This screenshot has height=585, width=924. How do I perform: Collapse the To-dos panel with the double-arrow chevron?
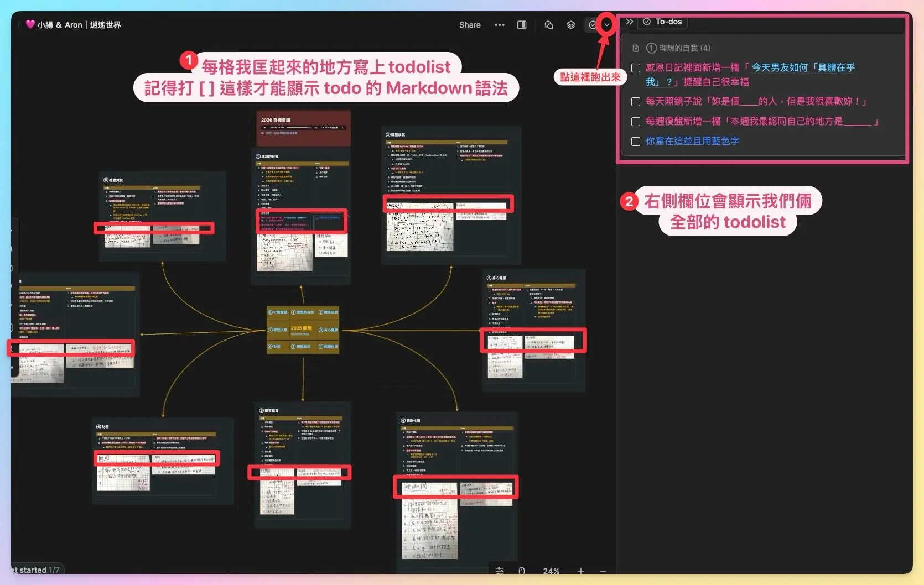click(x=629, y=22)
